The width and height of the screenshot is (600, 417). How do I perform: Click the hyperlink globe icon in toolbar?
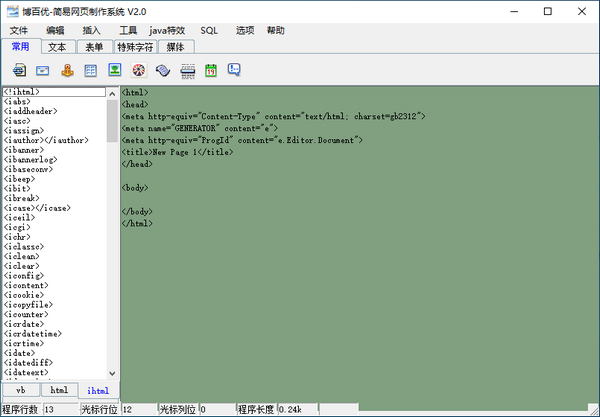pyautogui.click(x=20, y=70)
